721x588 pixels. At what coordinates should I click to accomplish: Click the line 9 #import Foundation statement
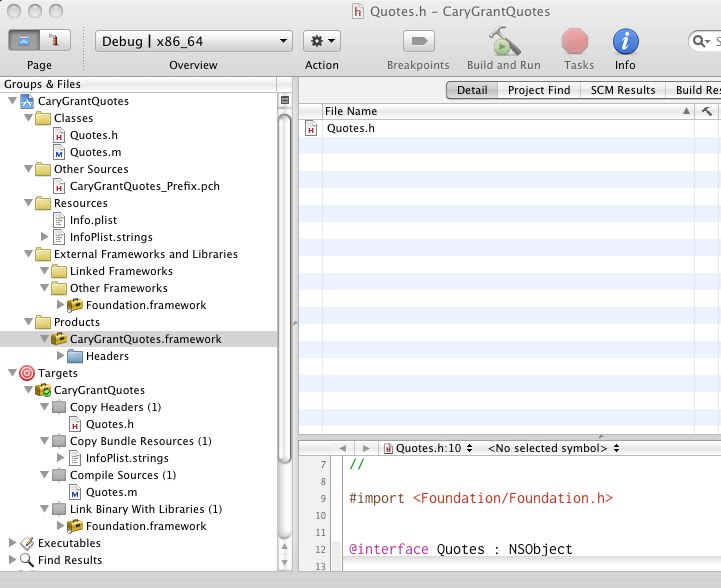tap(481, 498)
